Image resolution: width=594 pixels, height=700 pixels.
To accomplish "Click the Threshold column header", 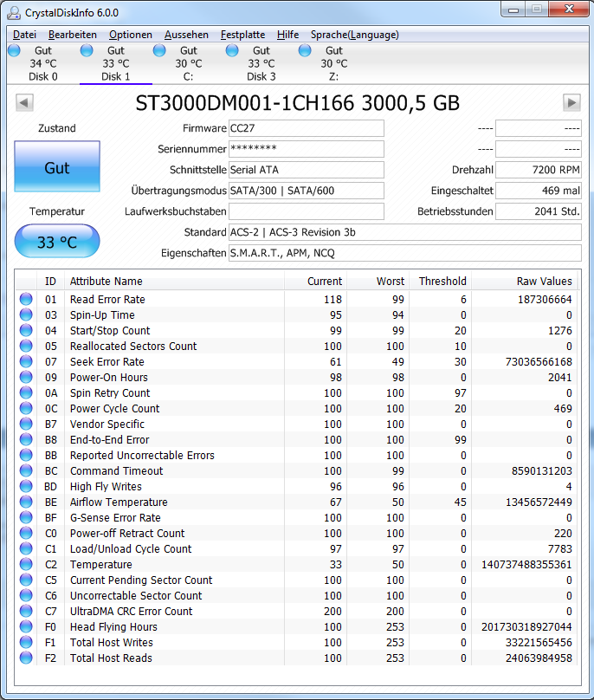I will coord(440,282).
